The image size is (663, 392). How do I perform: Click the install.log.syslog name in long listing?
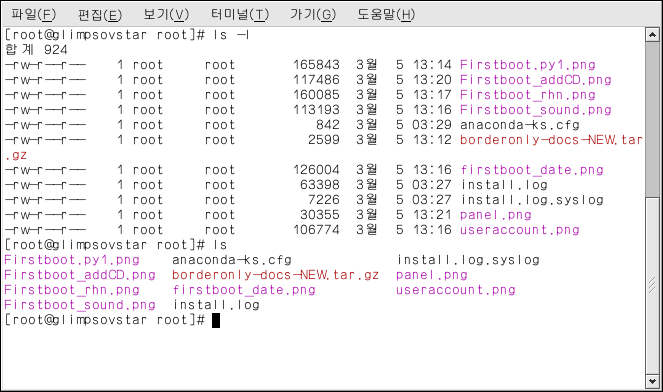532,200
